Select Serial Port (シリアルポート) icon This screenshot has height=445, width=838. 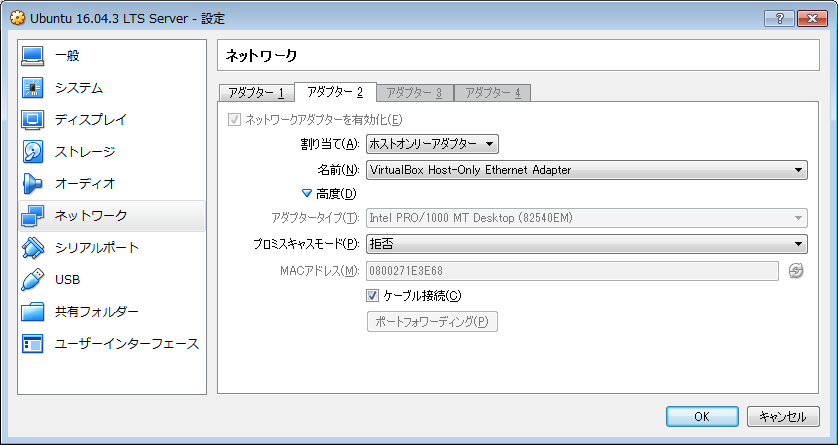tap(33, 248)
